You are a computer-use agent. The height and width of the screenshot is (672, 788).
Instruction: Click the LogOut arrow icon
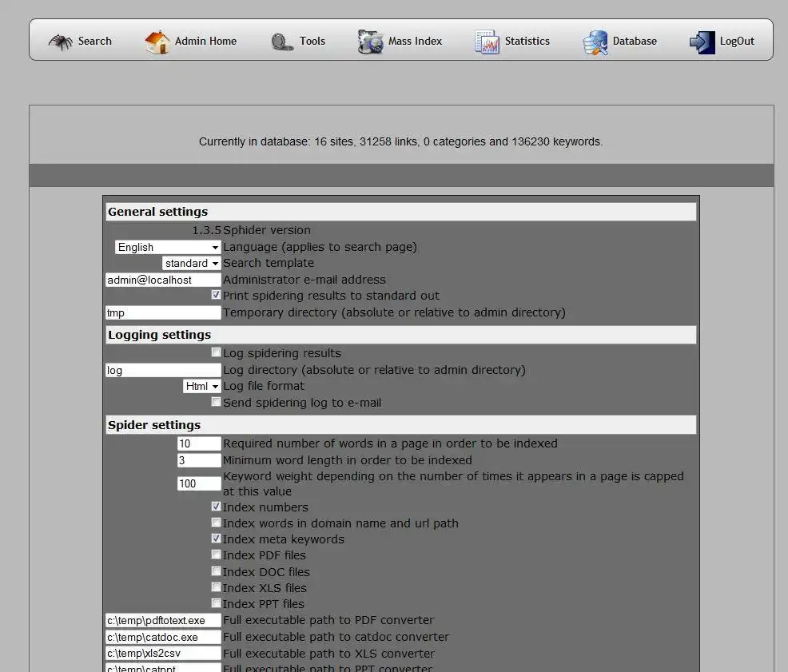pos(702,42)
